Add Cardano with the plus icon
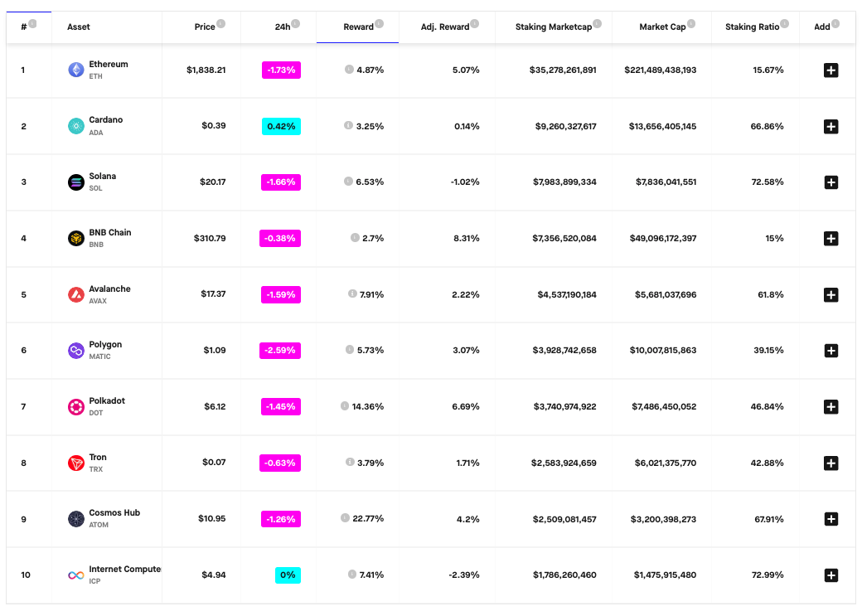Screen dimensions: 862x616 coord(831,127)
